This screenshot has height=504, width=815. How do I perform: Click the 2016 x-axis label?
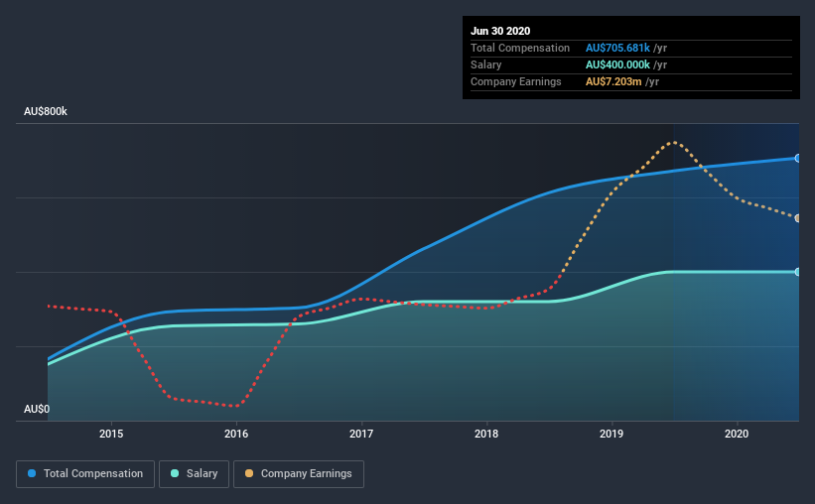[236, 434]
